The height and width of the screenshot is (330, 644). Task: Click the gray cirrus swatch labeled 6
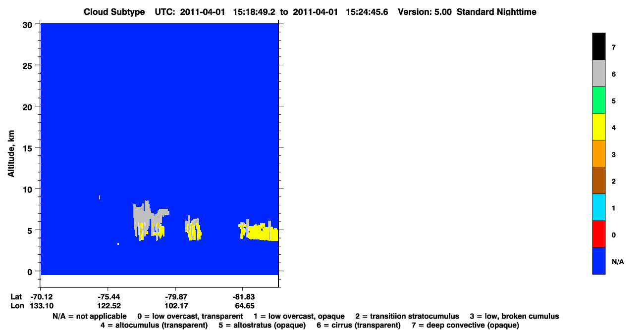[599, 73]
